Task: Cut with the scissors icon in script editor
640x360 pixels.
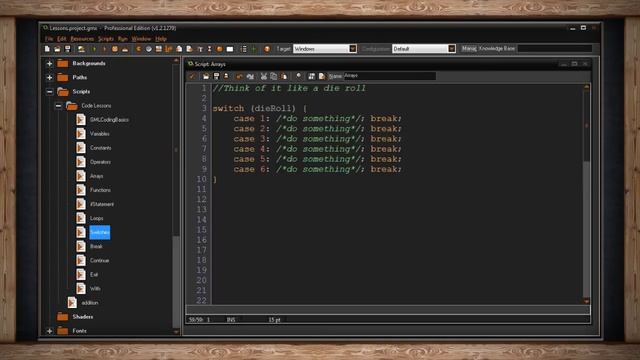Action: click(264, 76)
